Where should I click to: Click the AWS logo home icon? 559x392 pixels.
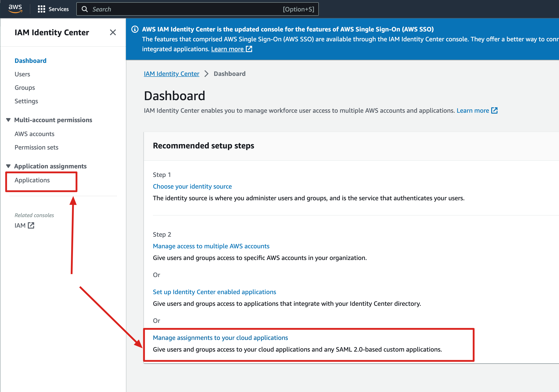pos(15,9)
